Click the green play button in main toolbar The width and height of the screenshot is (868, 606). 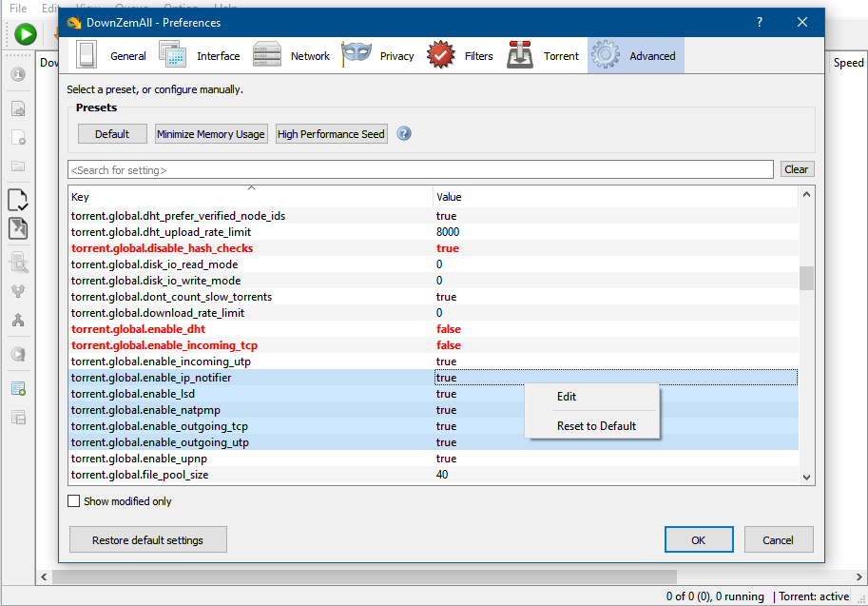(x=25, y=34)
